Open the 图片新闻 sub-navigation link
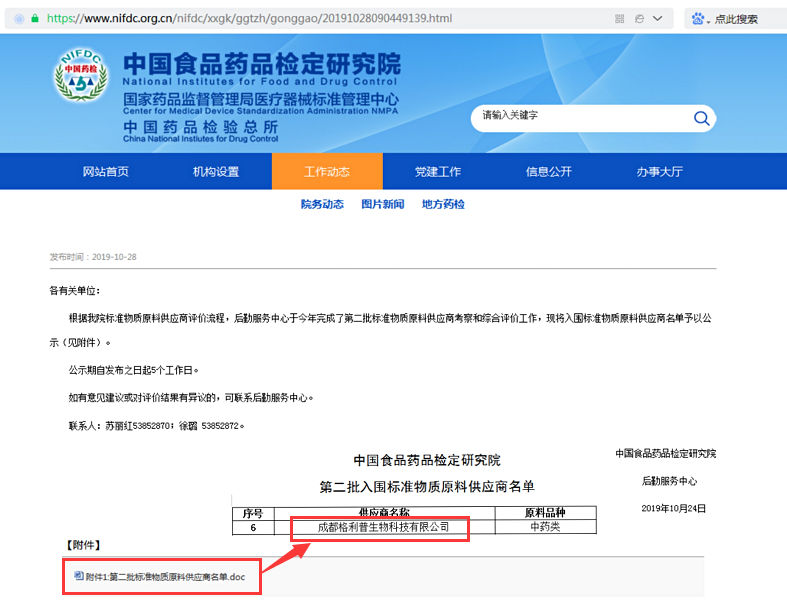This screenshot has width=787, height=607. point(382,204)
